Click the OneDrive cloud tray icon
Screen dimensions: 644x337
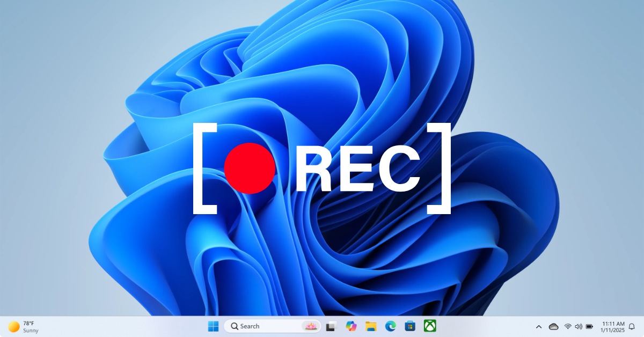pos(553,327)
